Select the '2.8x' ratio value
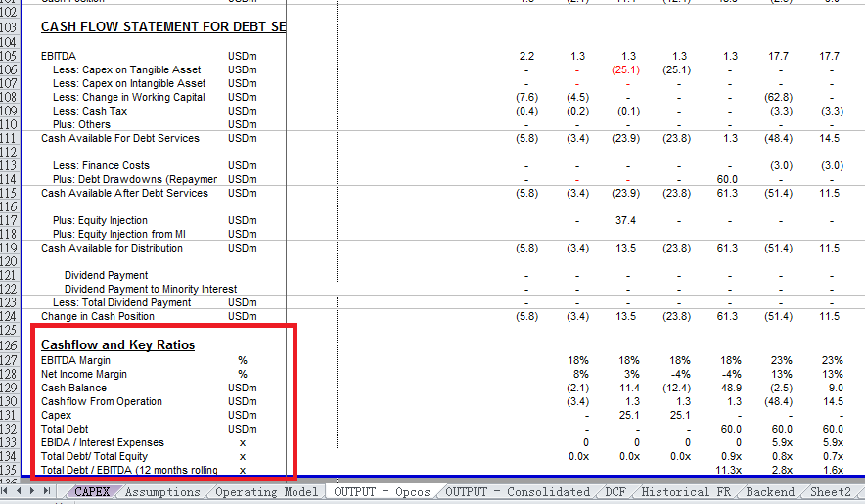865x504 pixels. pyautogui.click(x=781, y=470)
